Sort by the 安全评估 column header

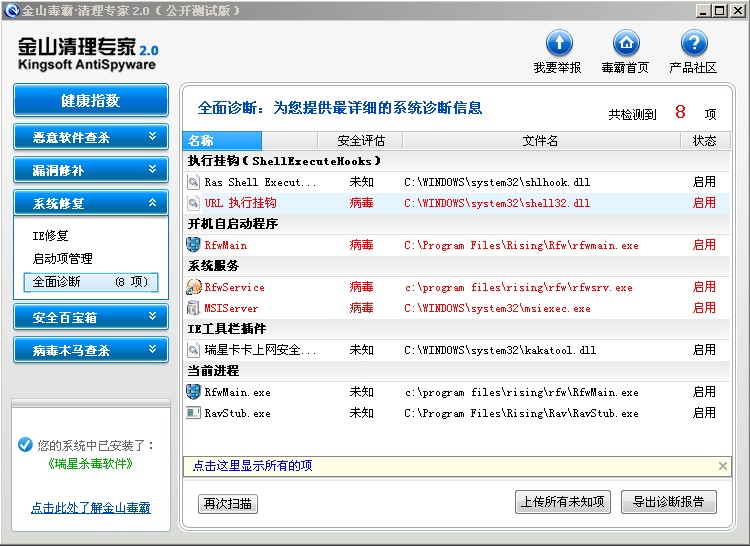point(361,141)
